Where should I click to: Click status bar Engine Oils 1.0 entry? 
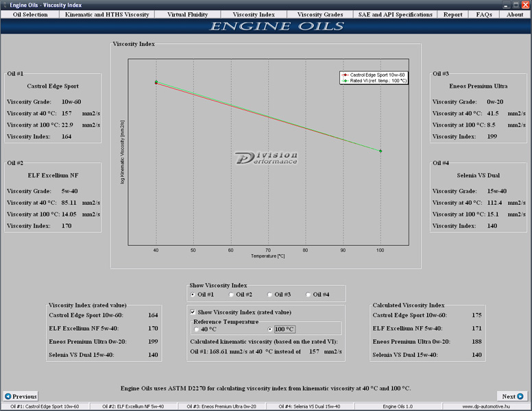pyautogui.click(x=398, y=406)
